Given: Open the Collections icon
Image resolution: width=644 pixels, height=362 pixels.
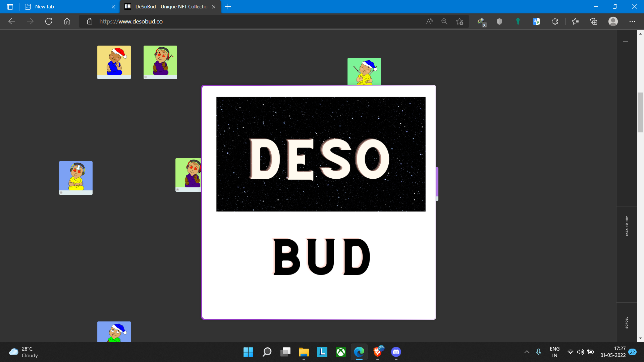Looking at the screenshot, I should coord(594,21).
